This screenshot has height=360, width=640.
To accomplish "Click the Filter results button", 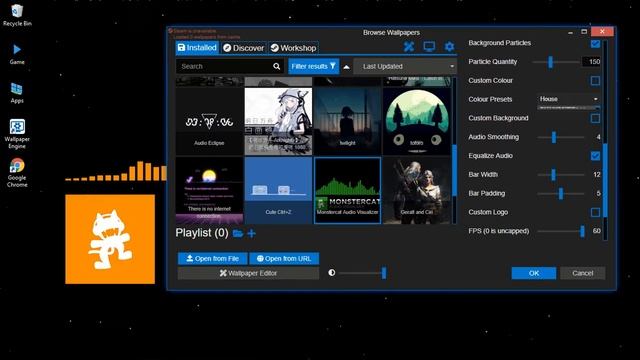I will tap(313, 66).
